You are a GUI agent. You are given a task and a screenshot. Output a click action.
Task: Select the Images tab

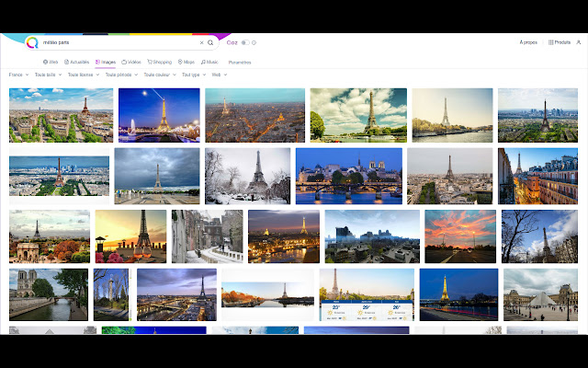(x=106, y=62)
